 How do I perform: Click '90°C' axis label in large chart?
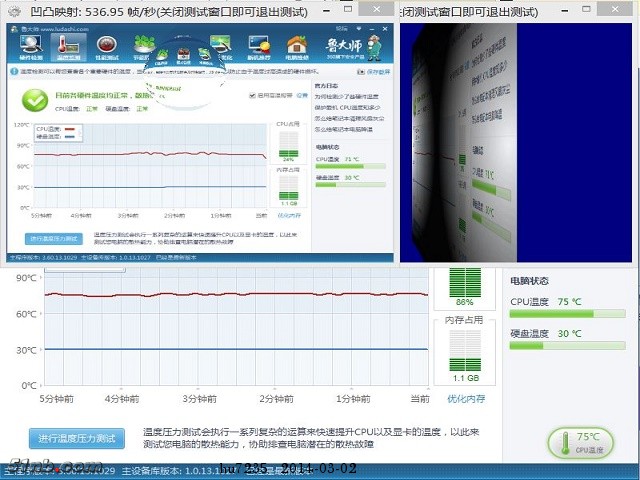click(26, 278)
